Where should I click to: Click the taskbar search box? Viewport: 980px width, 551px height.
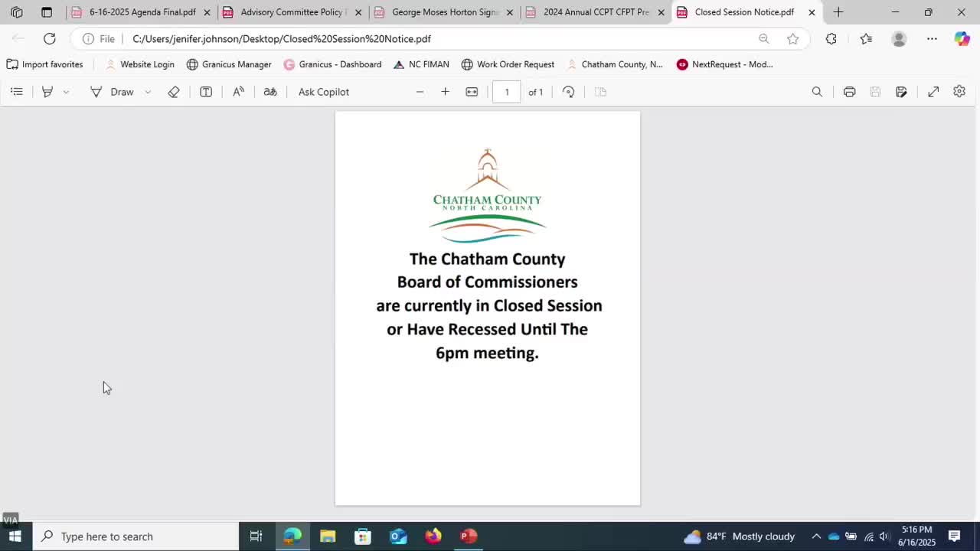(136, 536)
